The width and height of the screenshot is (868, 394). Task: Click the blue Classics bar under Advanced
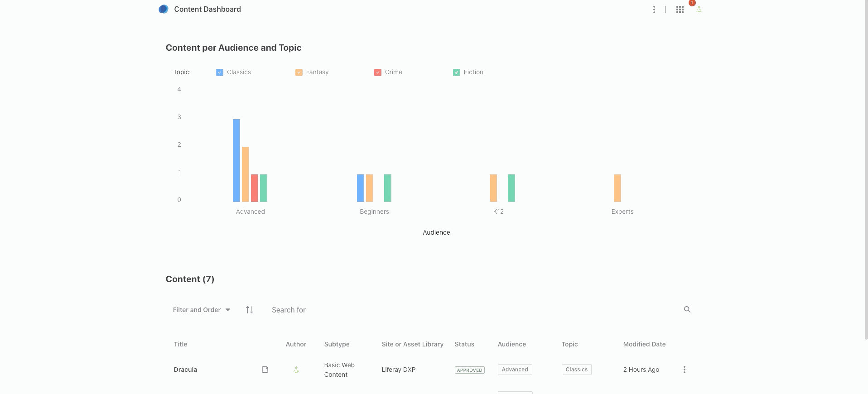pyautogui.click(x=236, y=160)
